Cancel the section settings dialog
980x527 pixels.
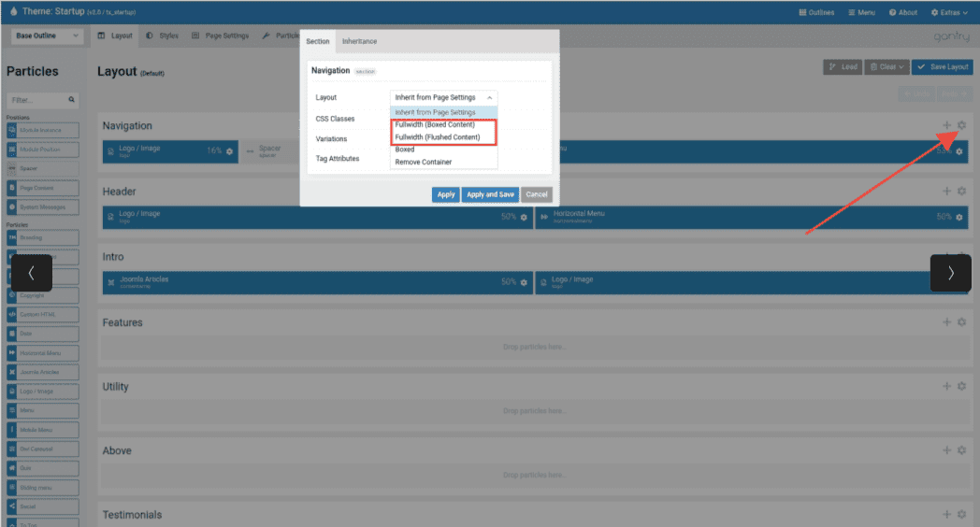tap(536, 194)
